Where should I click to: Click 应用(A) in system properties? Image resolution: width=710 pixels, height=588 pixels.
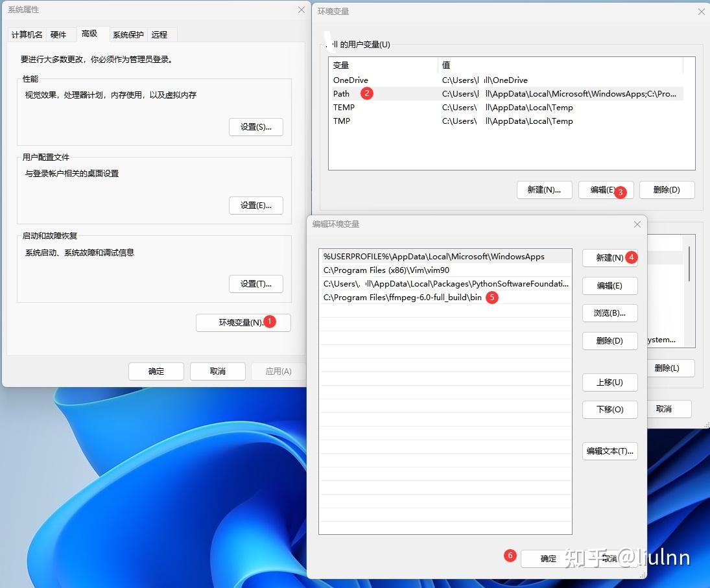tap(276, 371)
